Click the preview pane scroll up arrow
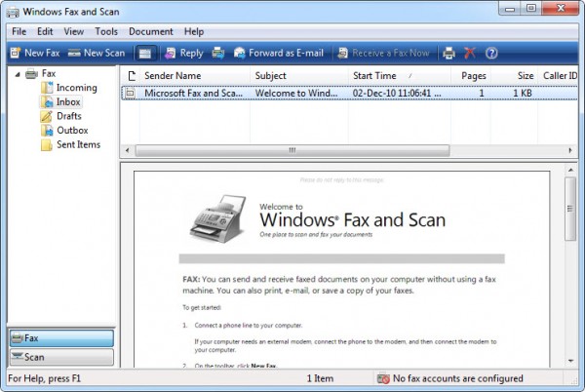The height and width of the screenshot is (392, 585). [x=570, y=170]
